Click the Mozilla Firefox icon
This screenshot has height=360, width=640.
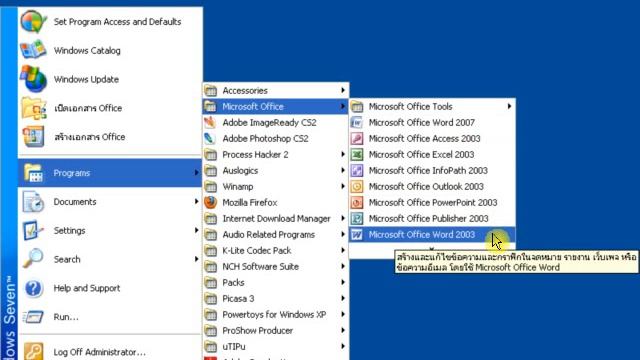tap(210, 202)
